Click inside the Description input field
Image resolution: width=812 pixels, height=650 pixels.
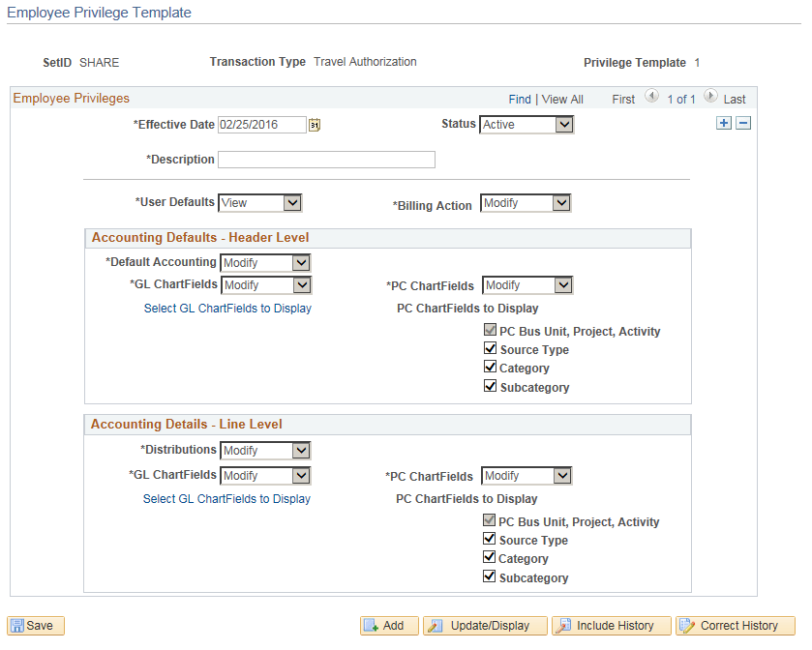326,159
